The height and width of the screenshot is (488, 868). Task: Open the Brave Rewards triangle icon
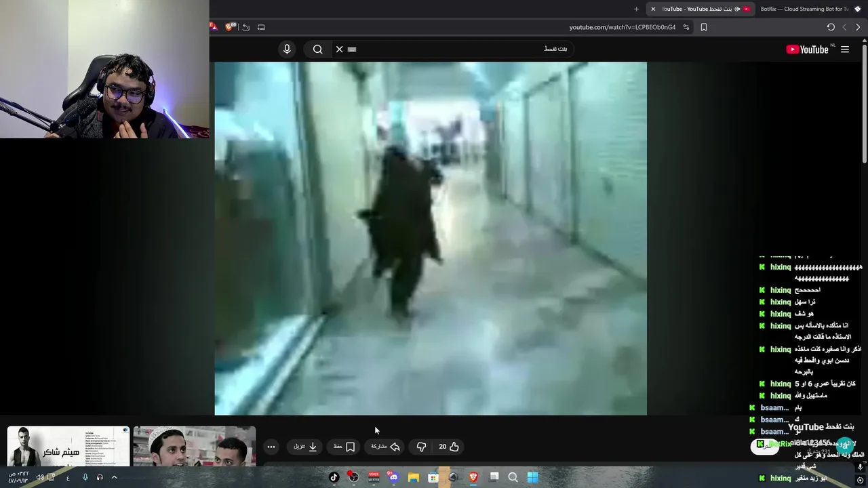point(213,26)
